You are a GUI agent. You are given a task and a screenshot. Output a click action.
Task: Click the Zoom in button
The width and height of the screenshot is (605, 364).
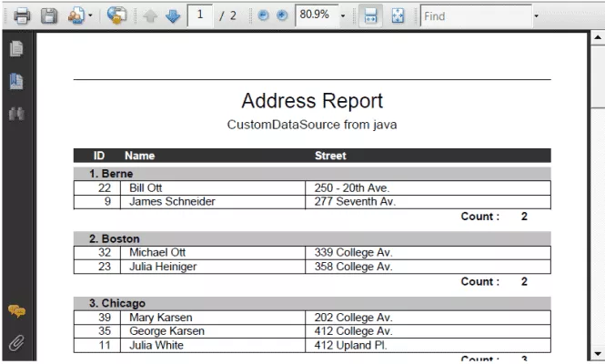[281, 16]
